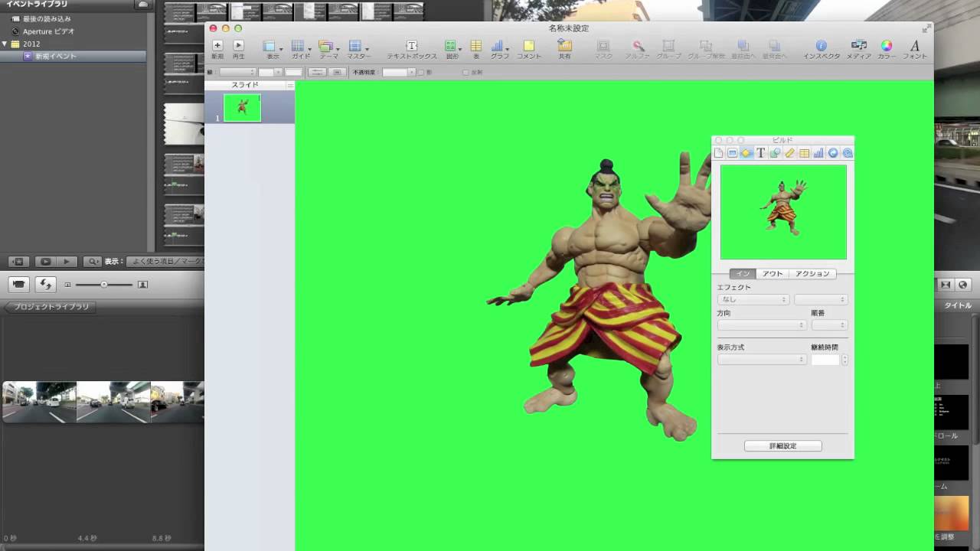980x551 pixels.
Task: Click the グループ解除 ungroup button
Action: (x=706, y=50)
